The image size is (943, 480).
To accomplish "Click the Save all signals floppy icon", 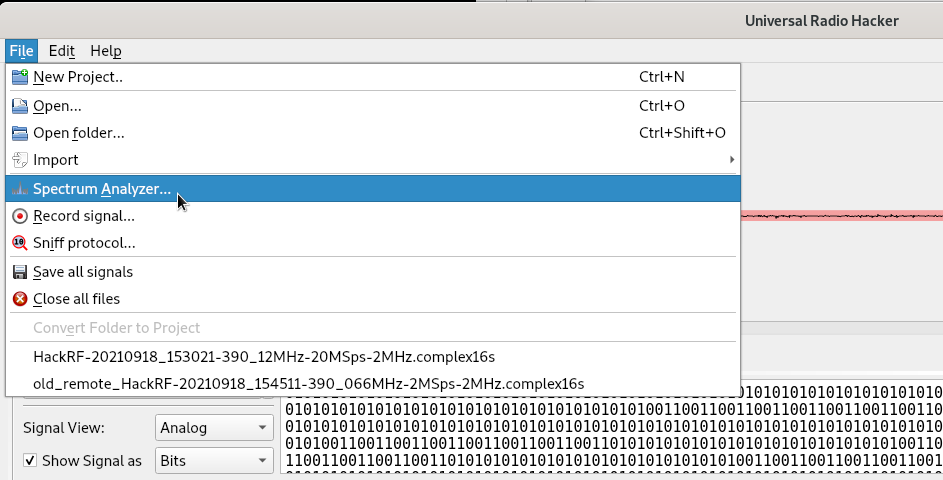I will click(20, 272).
